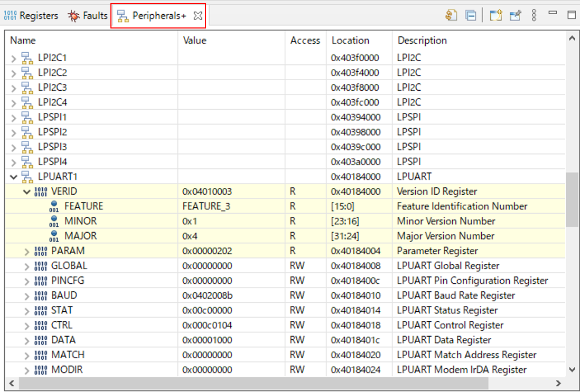The height and width of the screenshot is (392, 580).
Task: Click the BAUD register icon
Action: pyautogui.click(x=41, y=295)
